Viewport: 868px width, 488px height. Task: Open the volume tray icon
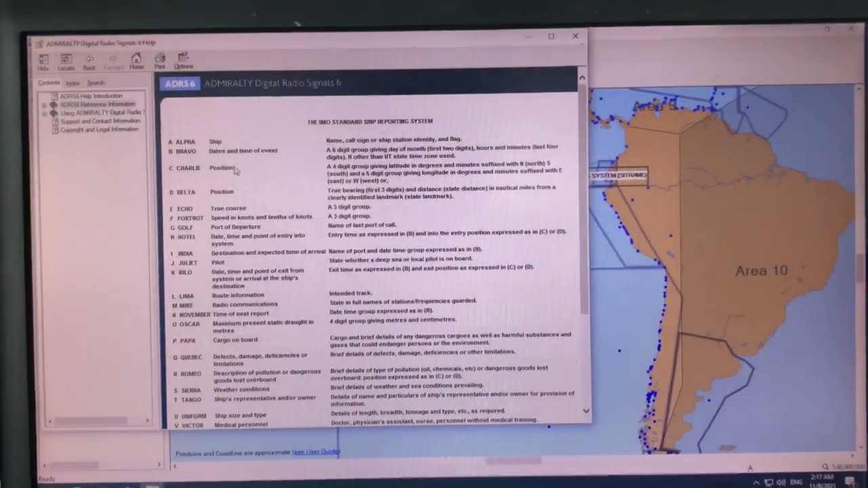pos(781,483)
